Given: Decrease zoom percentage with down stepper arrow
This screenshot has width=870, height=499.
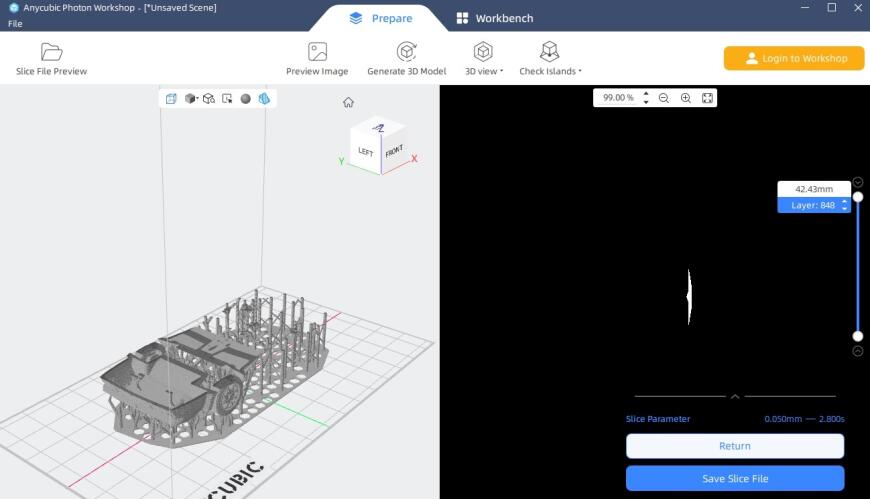Looking at the screenshot, I should click(646, 102).
